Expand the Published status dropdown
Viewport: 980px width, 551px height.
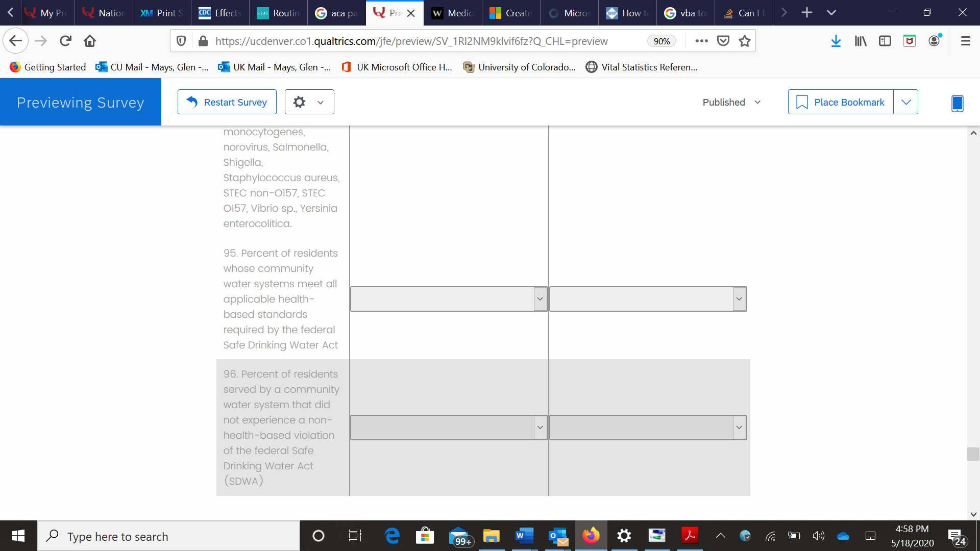tap(731, 102)
